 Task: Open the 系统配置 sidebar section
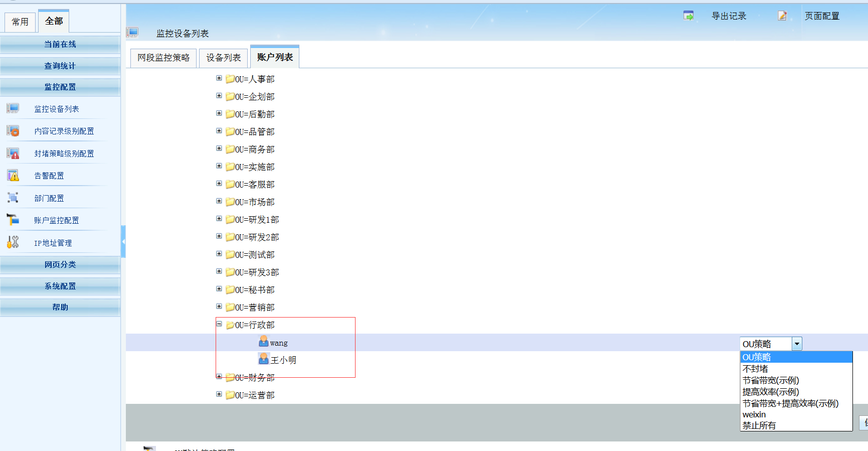pos(60,286)
